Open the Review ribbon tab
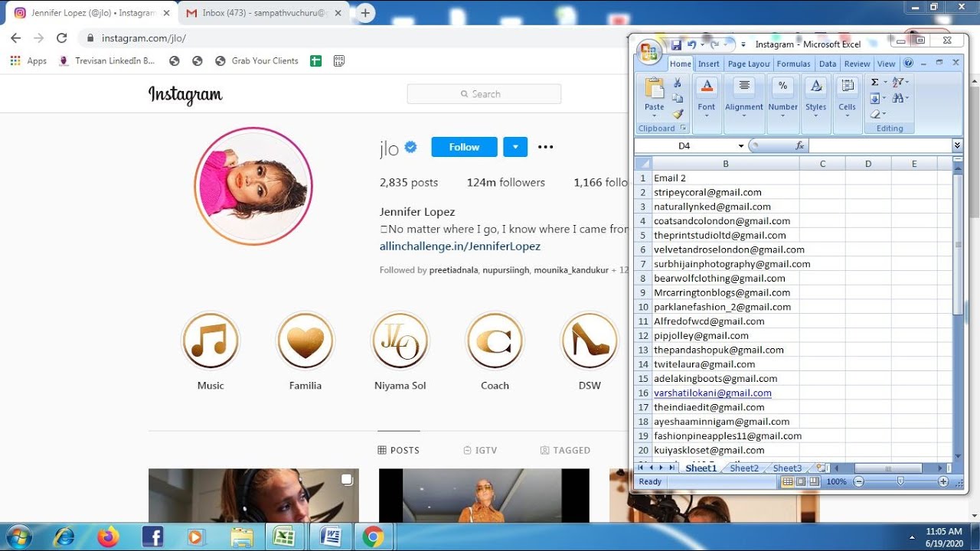Viewport: 980px width, 551px height. pyautogui.click(x=857, y=64)
